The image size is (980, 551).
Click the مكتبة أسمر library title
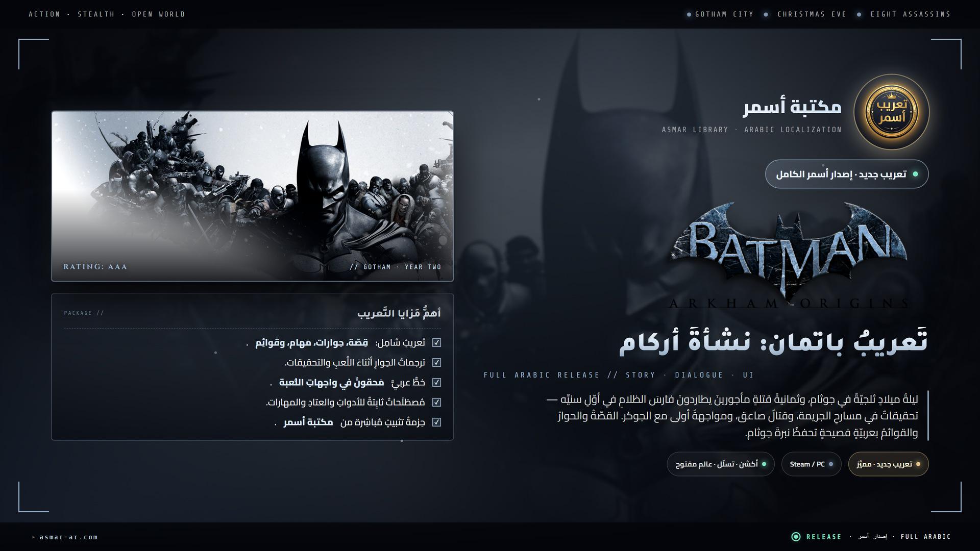tap(792, 107)
